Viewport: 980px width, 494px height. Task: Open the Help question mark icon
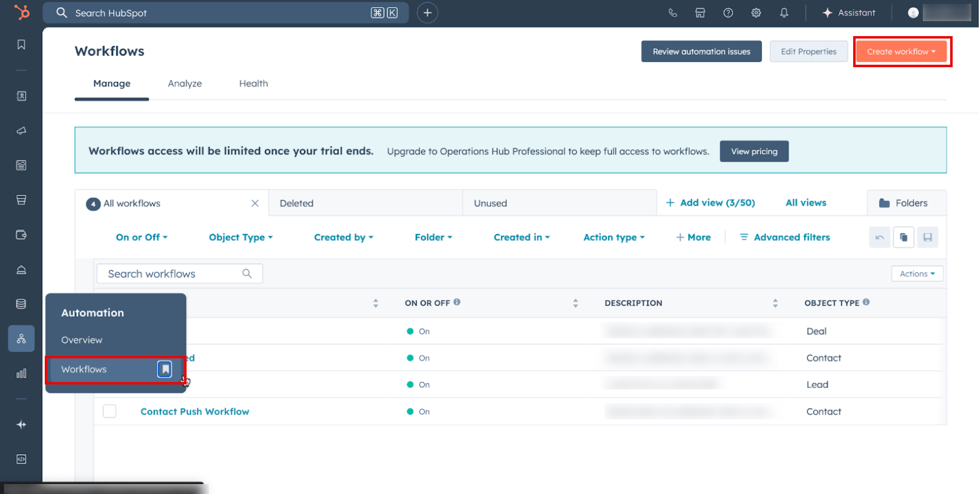(x=728, y=12)
